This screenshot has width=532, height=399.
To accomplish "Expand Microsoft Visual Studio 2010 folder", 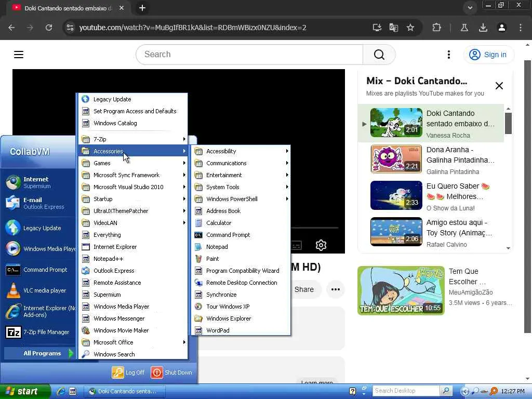I will 133,187.
